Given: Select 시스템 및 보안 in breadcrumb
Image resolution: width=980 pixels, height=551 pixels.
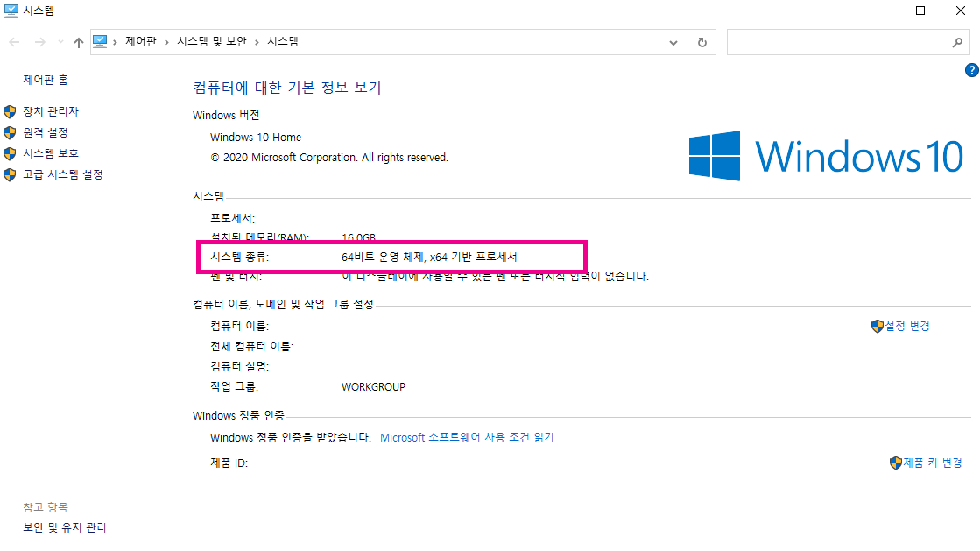Looking at the screenshot, I should click(212, 41).
